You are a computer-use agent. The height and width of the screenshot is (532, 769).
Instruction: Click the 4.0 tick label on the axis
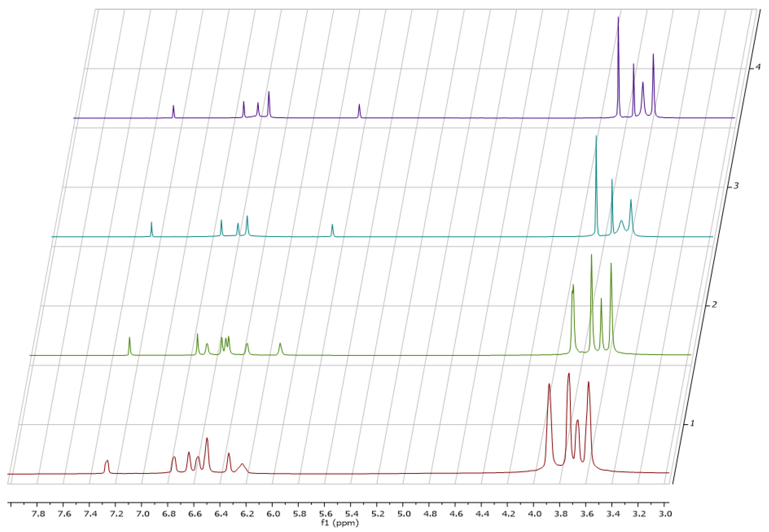click(x=535, y=514)
